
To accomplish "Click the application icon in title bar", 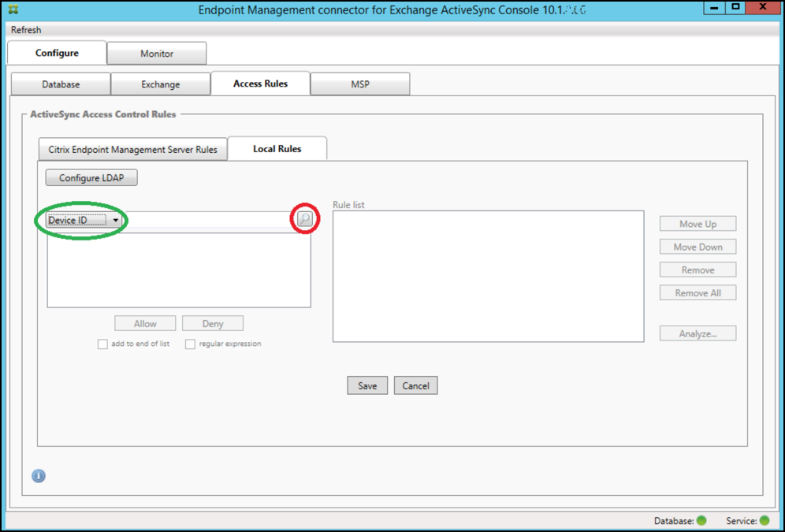I will [x=13, y=9].
